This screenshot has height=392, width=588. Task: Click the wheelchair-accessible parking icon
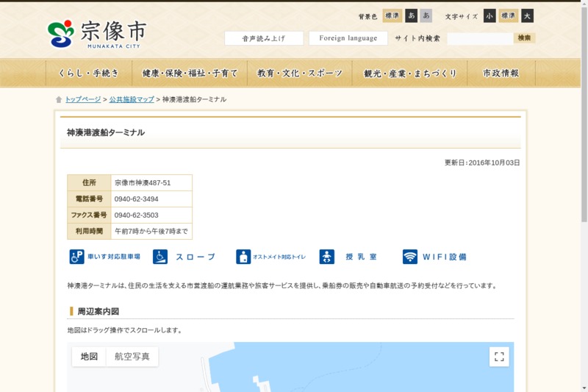[77, 257]
